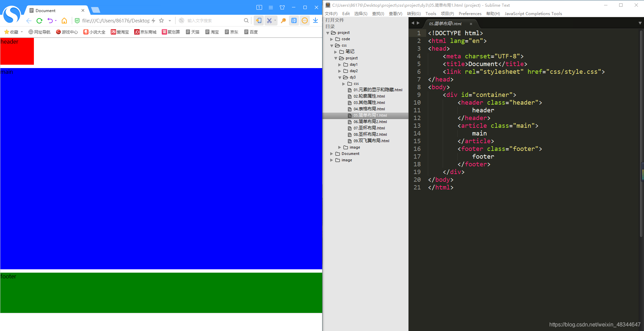Open Sublime Text 文件(F) menu
644x331 pixels.
(331, 14)
